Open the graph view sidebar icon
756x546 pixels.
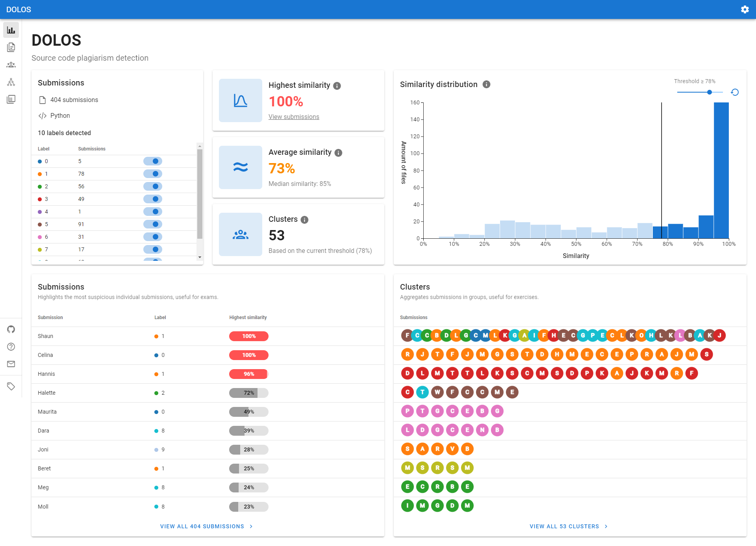tap(11, 82)
